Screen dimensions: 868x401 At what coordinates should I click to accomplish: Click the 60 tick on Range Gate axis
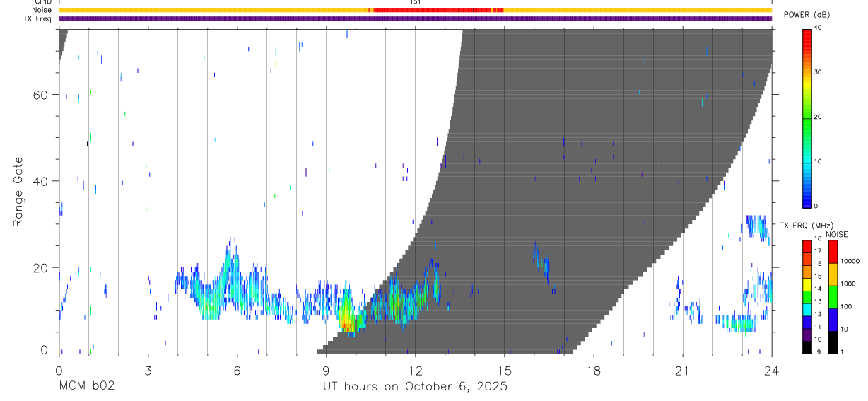[41, 95]
